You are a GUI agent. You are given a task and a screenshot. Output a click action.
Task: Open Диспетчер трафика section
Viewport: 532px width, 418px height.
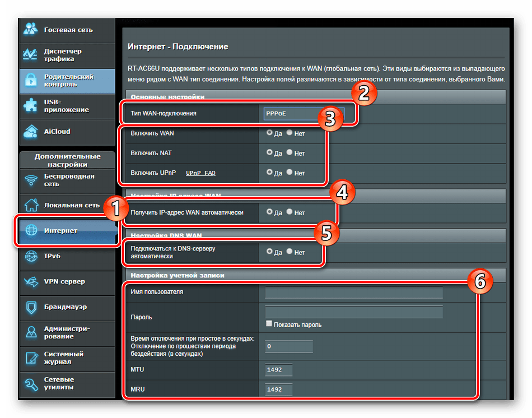coord(68,55)
